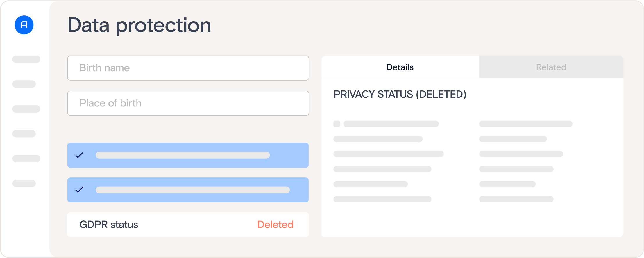Toggle the checkmark in second blue row
Screen dimensions: 644x258
(79, 190)
